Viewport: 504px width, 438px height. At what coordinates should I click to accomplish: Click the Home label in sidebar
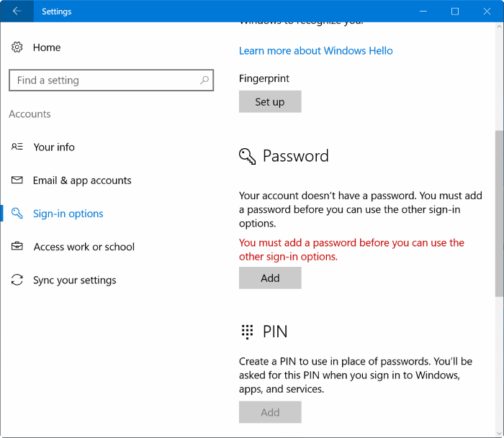(47, 47)
